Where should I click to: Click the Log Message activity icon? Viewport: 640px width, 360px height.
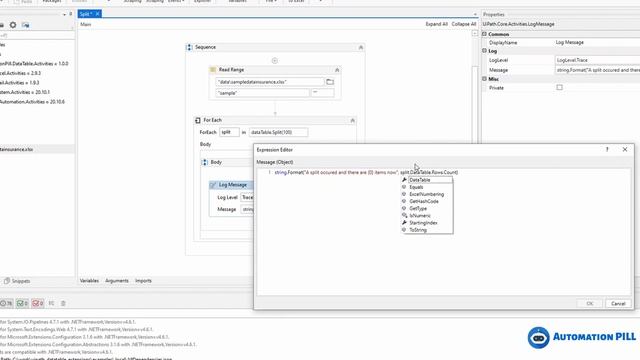pyautogui.click(x=213, y=185)
